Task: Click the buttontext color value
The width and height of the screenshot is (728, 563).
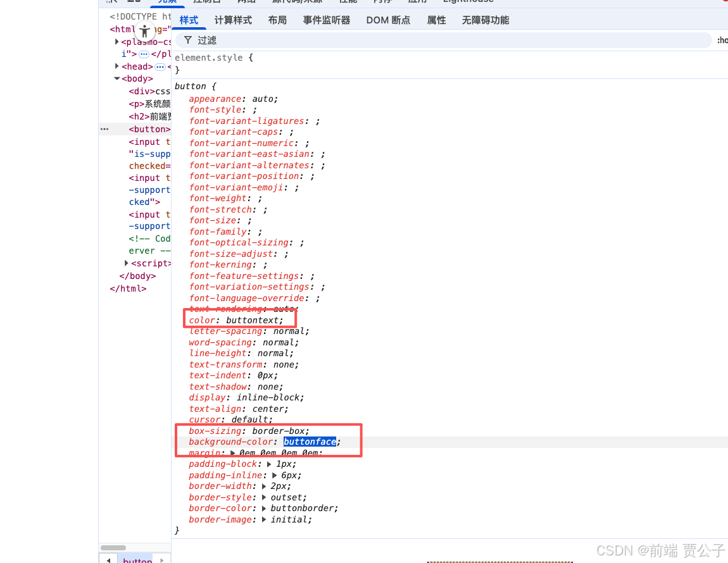Action: pos(252,320)
